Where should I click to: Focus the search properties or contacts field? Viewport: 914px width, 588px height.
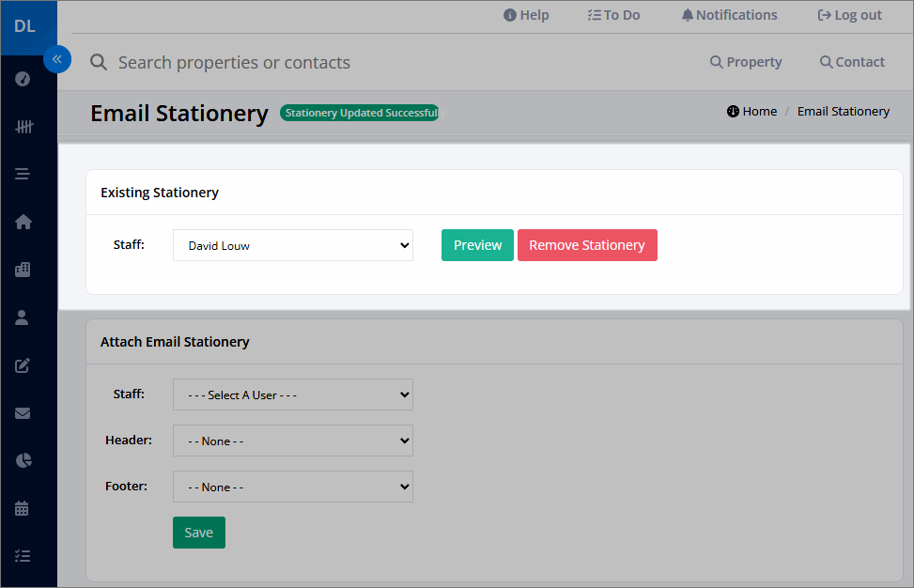234,62
